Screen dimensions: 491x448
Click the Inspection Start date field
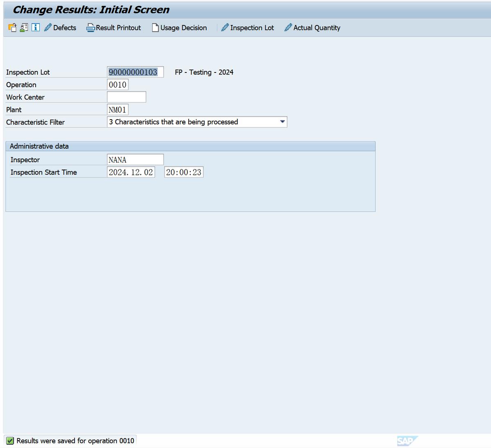point(131,172)
